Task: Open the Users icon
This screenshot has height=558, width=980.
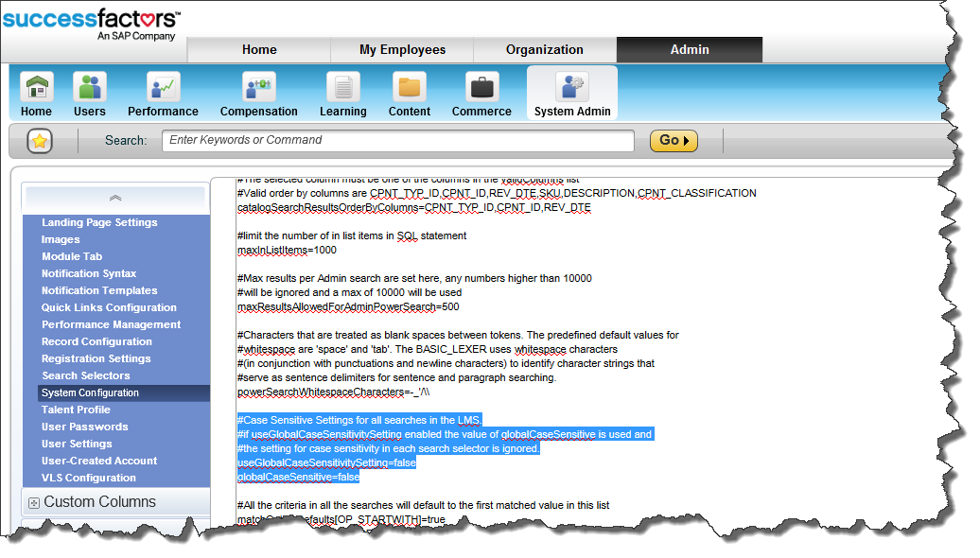Action: click(x=89, y=87)
